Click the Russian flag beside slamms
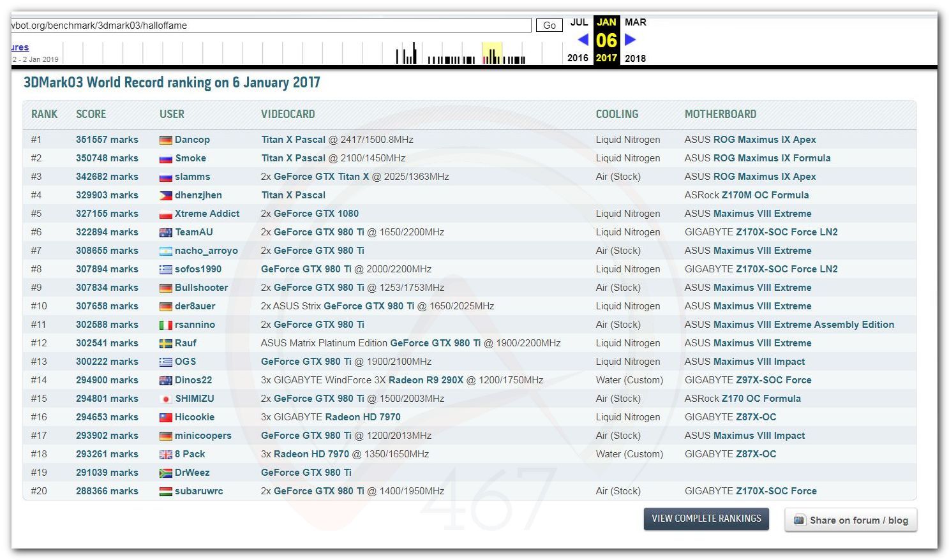This screenshot has width=949, height=560. 165,177
